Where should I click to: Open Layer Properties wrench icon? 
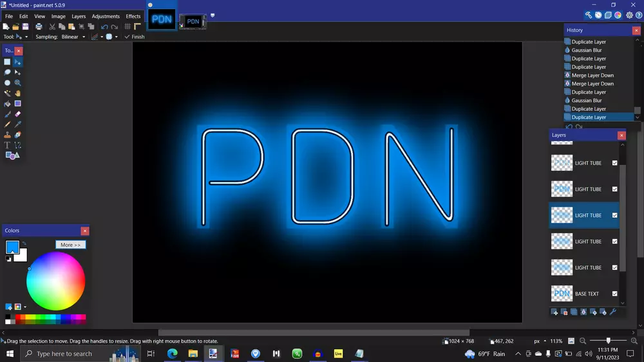[x=613, y=312]
